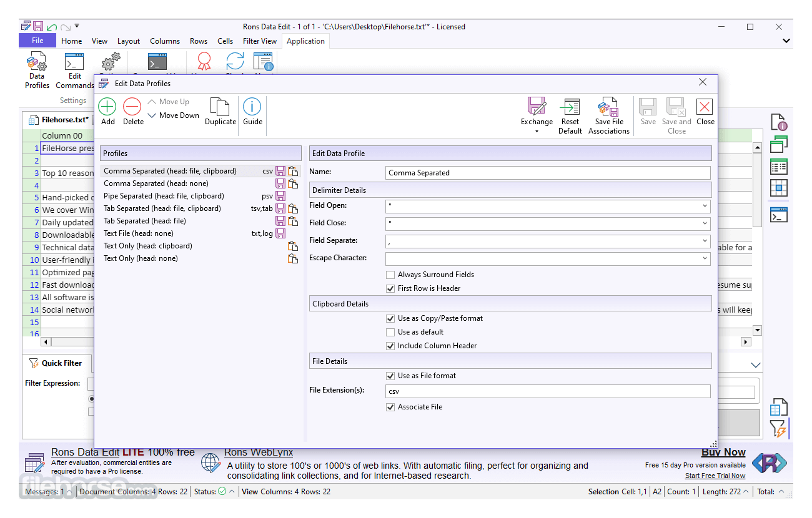Toggle Use as Copy/Paste format
812x518 pixels.
click(390, 318)
